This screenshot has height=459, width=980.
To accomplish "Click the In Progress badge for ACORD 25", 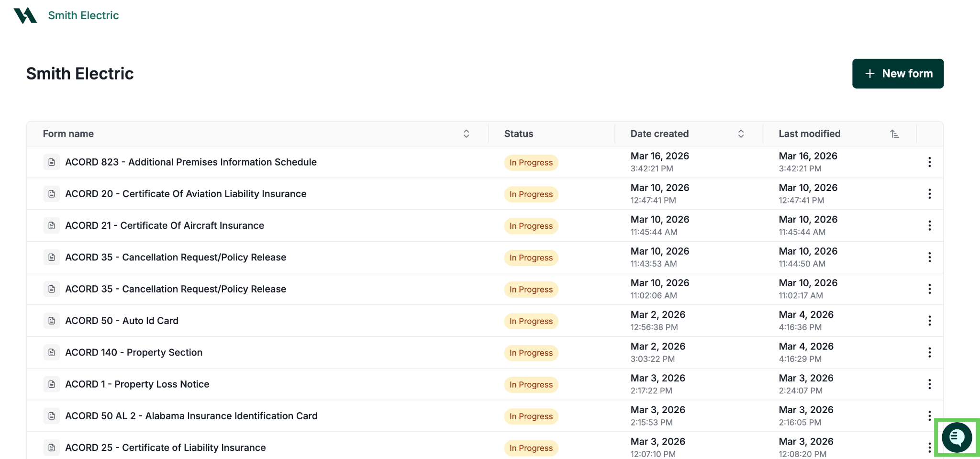I will coord(531,448).
